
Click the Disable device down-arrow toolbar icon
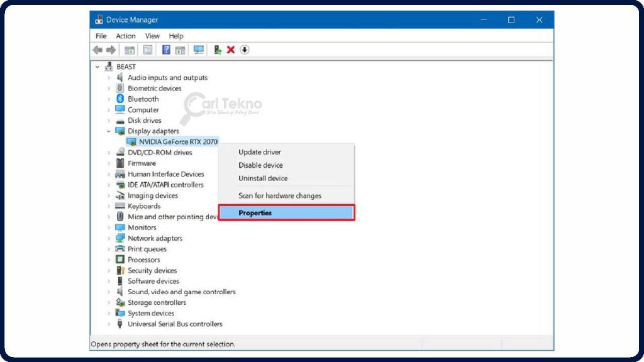245,50
